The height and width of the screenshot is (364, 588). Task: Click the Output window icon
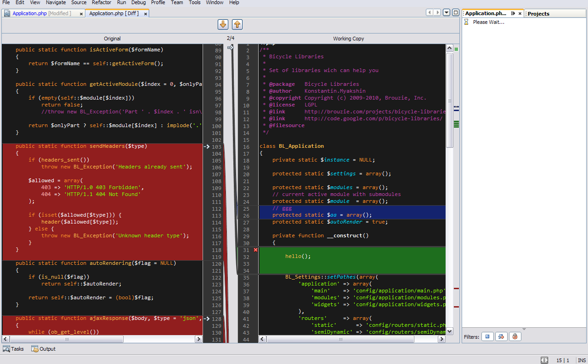(x=35, y=349)
